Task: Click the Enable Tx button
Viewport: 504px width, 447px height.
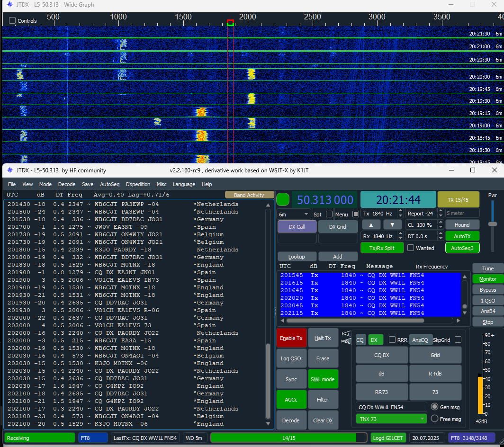Action: [291, 338]
